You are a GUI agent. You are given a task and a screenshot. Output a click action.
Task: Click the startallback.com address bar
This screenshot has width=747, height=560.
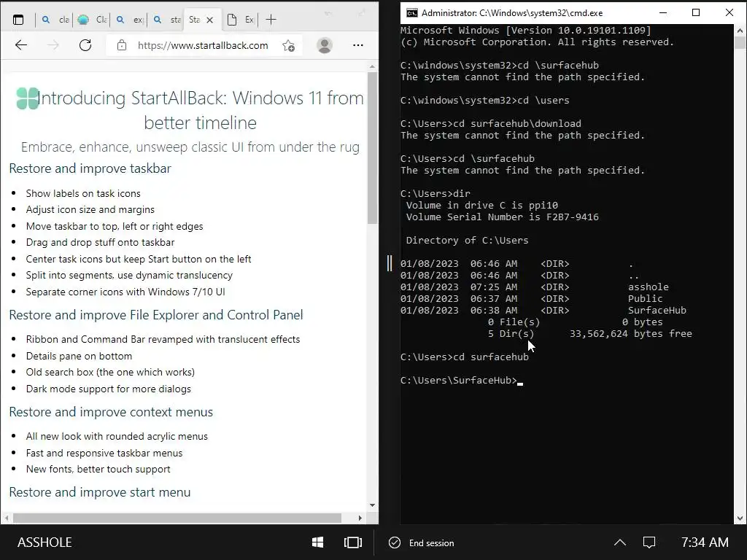[203, 45]
